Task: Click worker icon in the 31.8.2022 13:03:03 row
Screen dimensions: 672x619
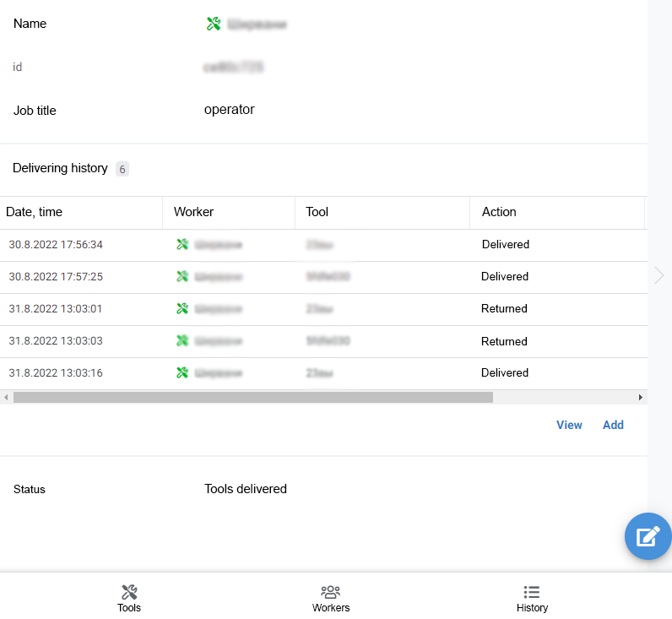Action: (182, 341)
